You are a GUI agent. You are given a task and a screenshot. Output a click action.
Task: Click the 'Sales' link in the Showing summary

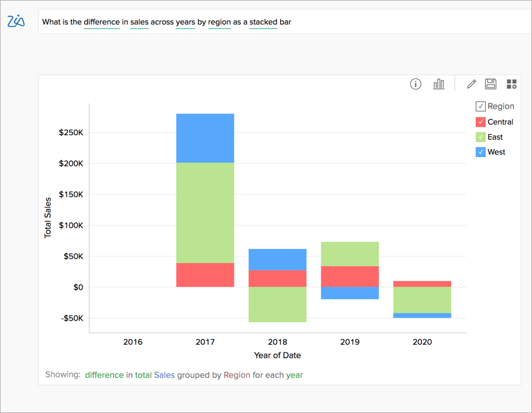coord(164,374)
